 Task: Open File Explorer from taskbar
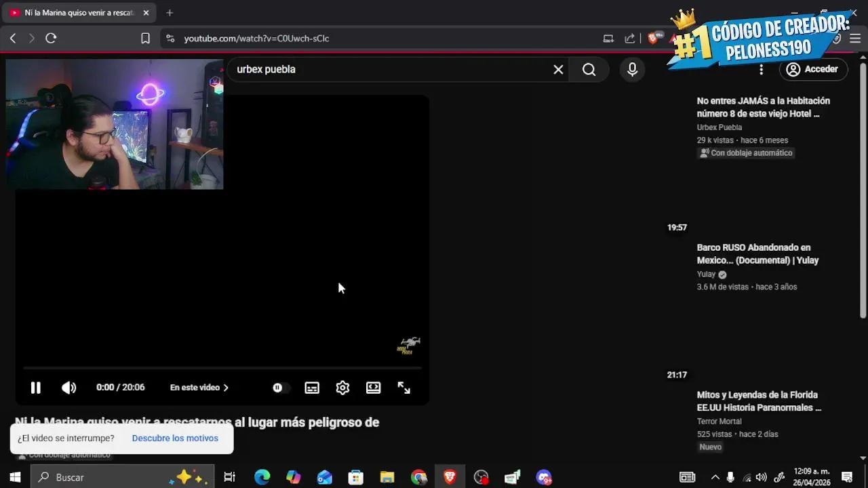(387, 477)
